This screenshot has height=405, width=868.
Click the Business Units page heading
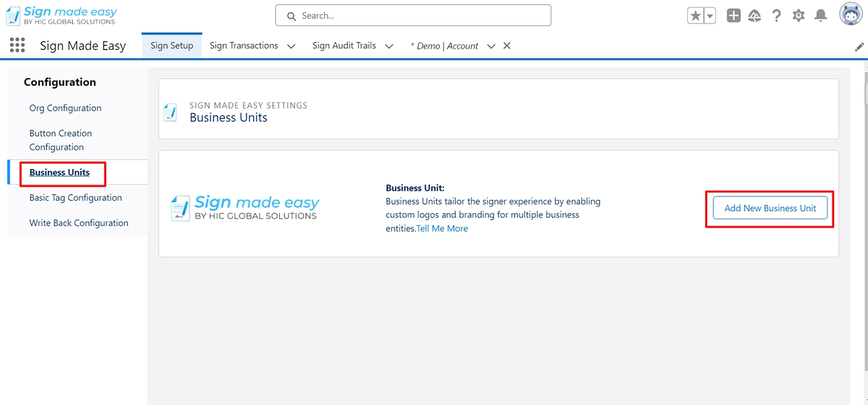click(x=228, y=118)
